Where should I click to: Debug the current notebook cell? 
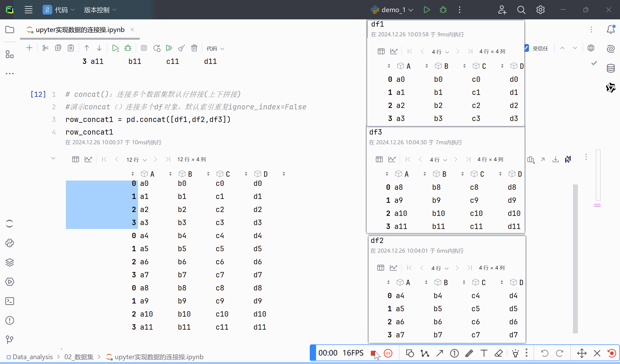(x=128, y=48)
